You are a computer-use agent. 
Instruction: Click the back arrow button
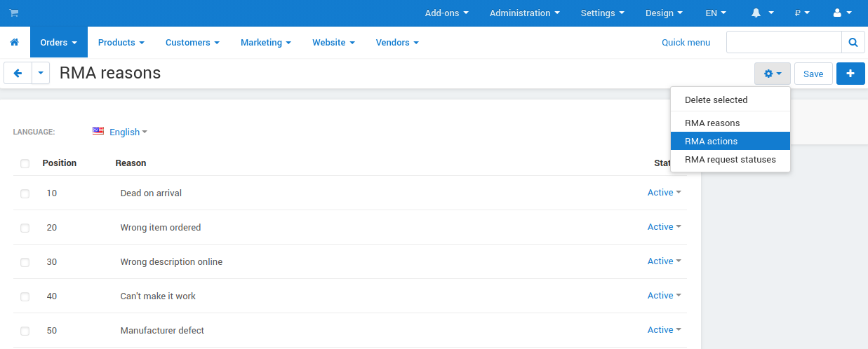[x=18, y=73]
